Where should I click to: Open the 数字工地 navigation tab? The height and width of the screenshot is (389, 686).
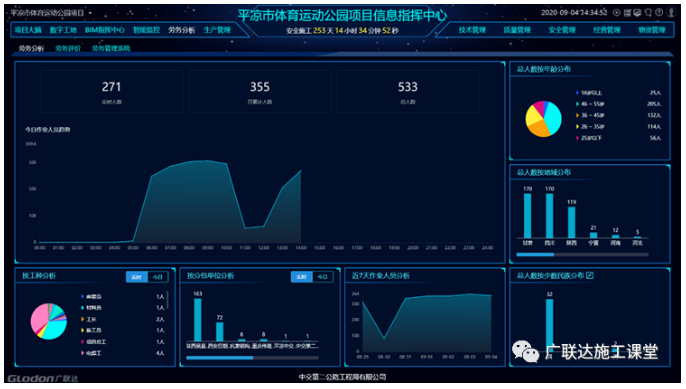click(63, 30)
